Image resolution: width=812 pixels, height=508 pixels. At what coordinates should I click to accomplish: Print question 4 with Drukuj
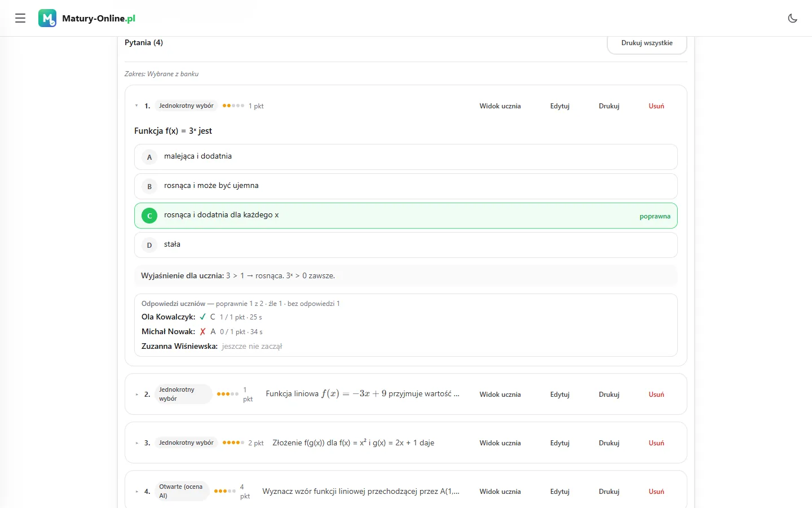click(x=609, y=492)
